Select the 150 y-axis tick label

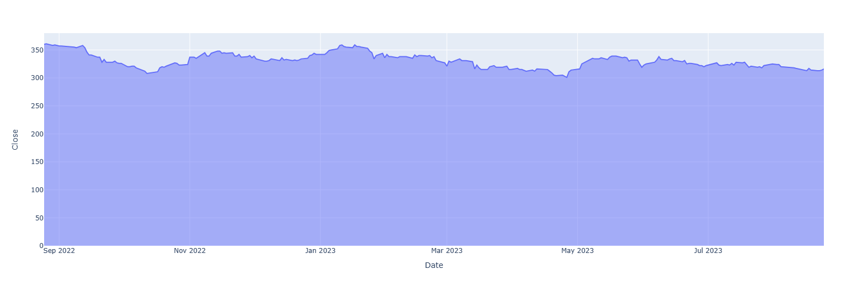coord(37,162)
